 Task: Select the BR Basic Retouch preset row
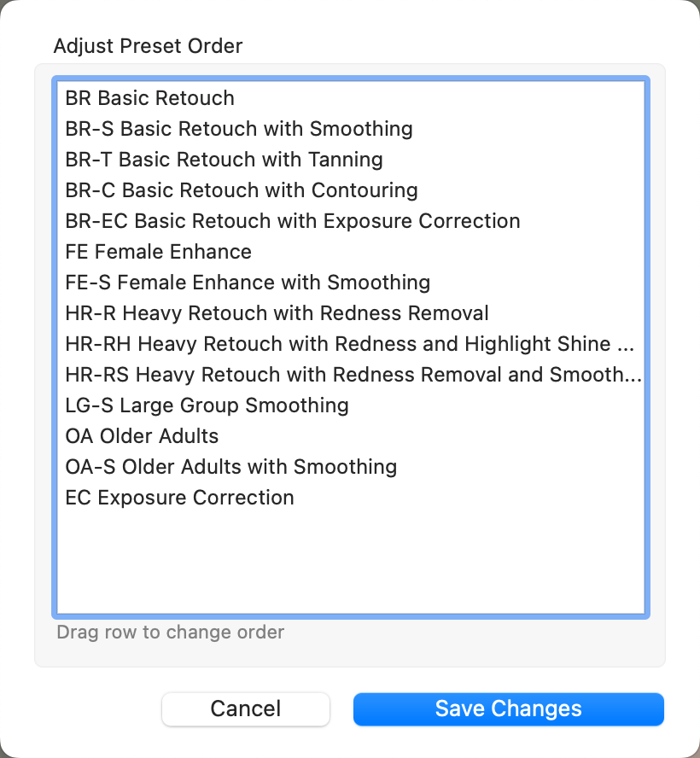point(149,98)
